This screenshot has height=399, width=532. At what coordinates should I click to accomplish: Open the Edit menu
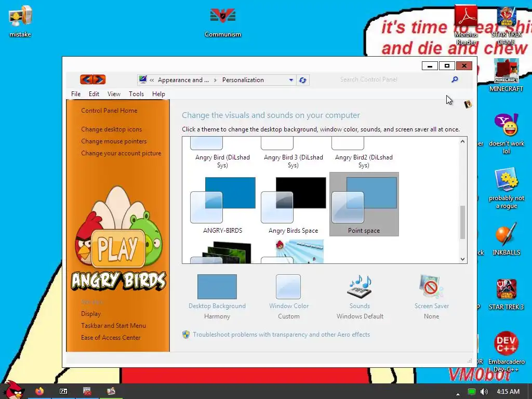point(94,94)
